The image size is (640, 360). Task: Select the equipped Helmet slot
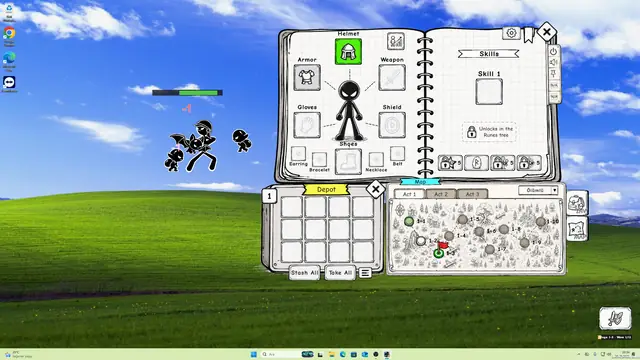(x=348, y=51)
